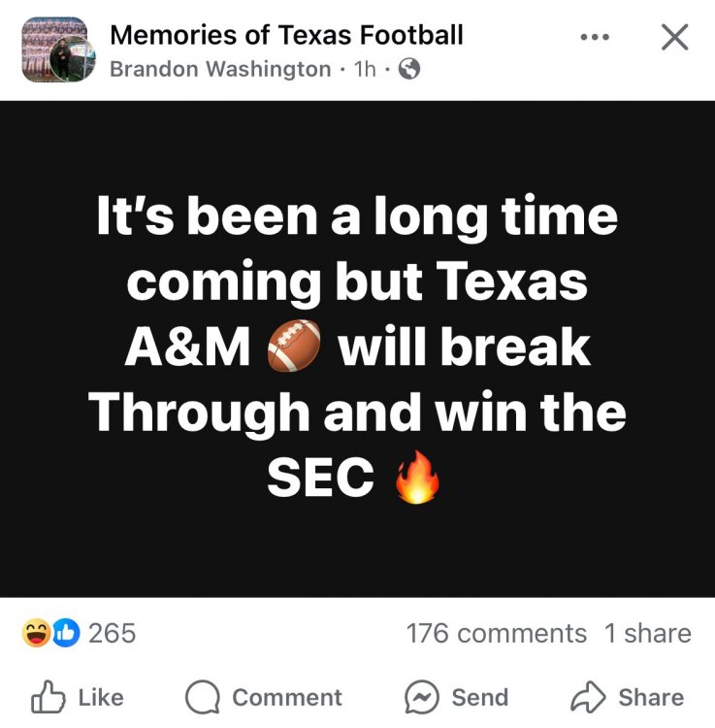The width and height of the screenshot is (715, 728).
Task: Open the Memories of Texas Football group
Action: [x=286, y=35]
